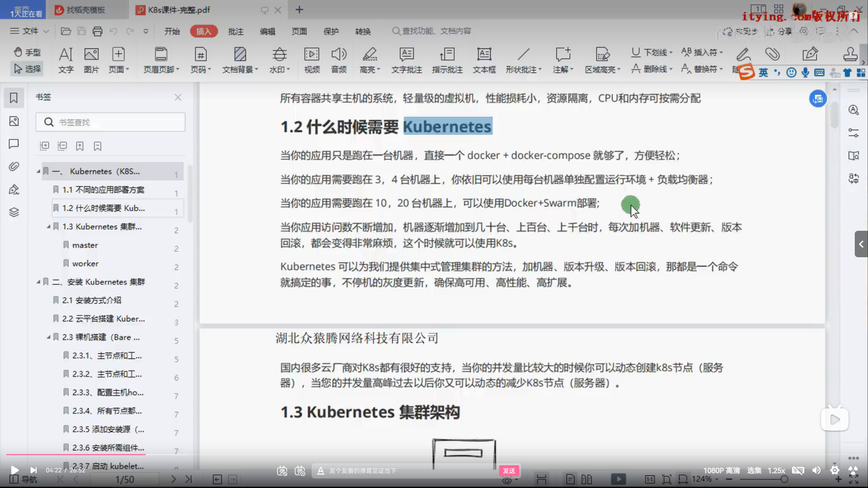Screen dimensions: 868x488
Task: Open the video player settings gear
Action: click(x=834, y=470)
